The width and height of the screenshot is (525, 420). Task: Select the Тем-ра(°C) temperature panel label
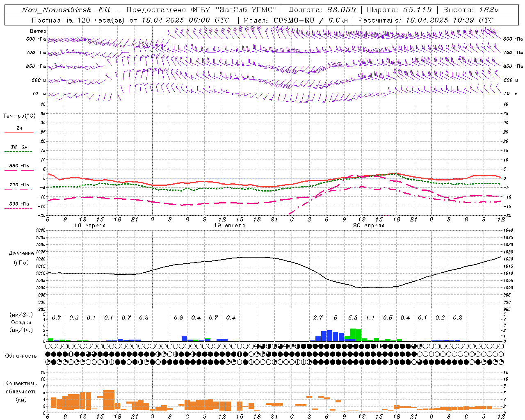[x=19, y=116]
